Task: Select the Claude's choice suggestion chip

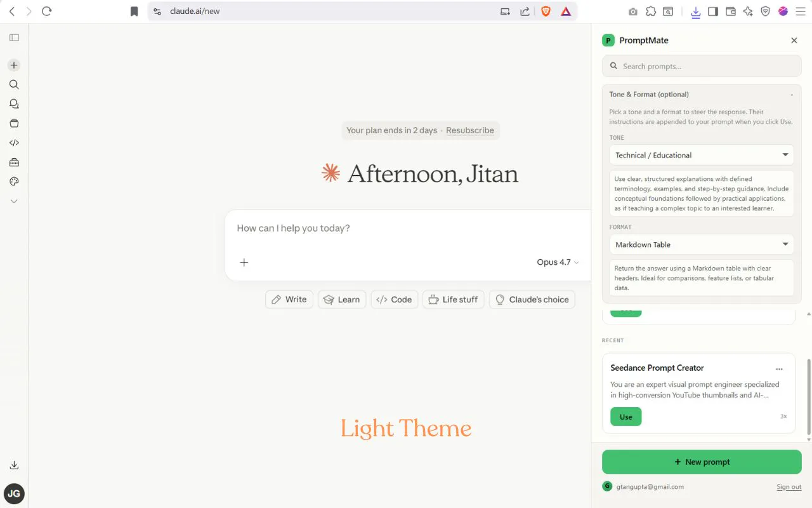Action: (532, 300)
